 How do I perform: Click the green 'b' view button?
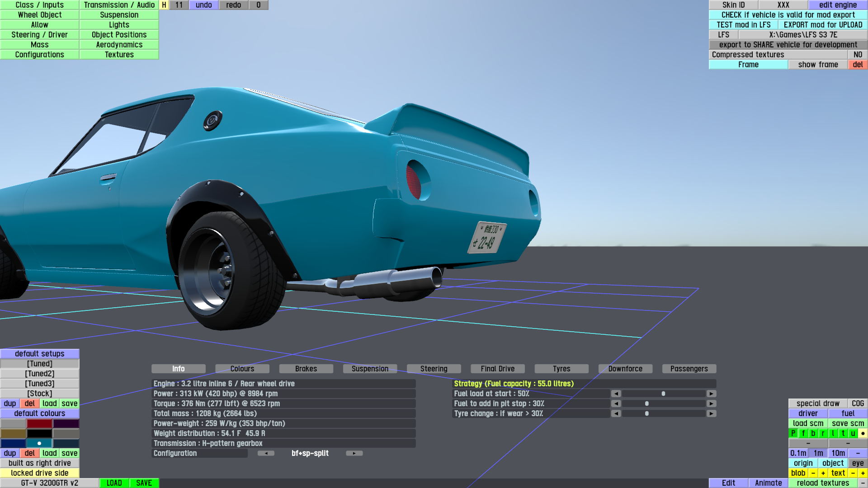pyautogui.click(x=813, y=433)
